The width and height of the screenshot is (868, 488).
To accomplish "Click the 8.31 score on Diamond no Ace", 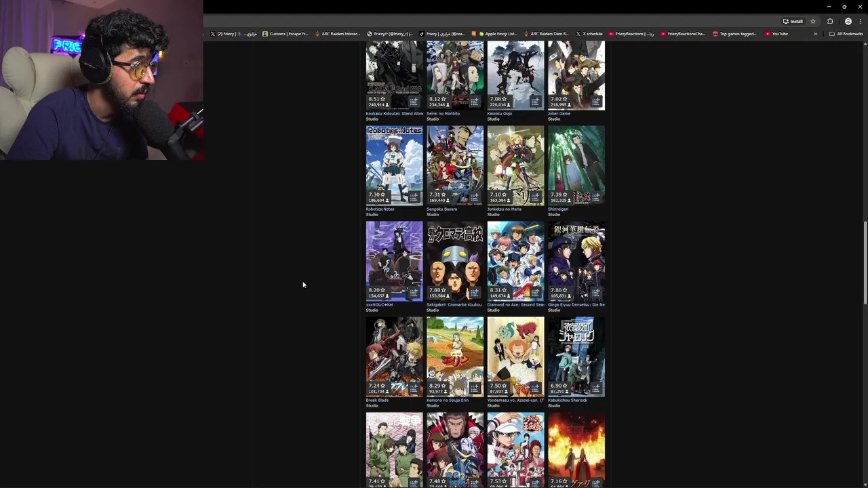I will (x=498, y=290).
